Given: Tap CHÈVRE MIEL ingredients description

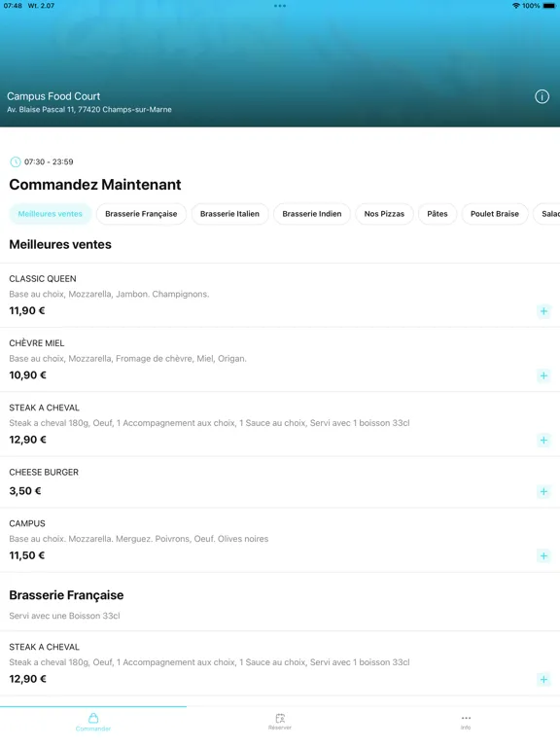Looking at the screenshot, I should pyautogui.click(x=127, y=359).
